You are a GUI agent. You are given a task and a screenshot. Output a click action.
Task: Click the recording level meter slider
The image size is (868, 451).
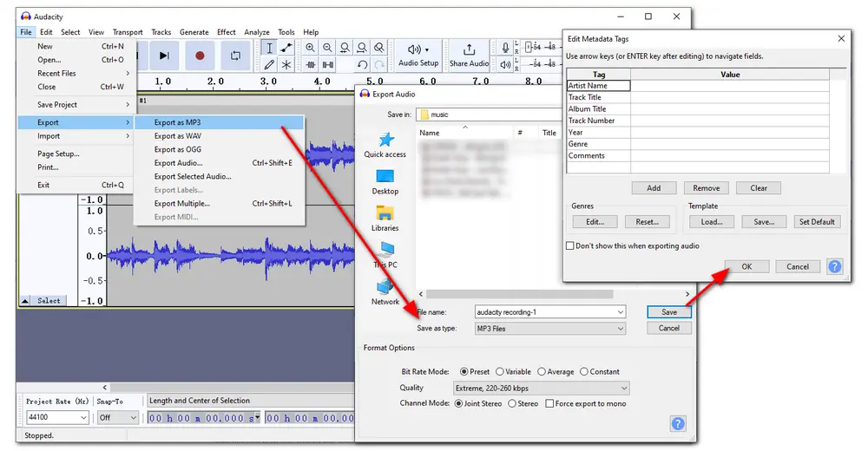click(528, 47)
